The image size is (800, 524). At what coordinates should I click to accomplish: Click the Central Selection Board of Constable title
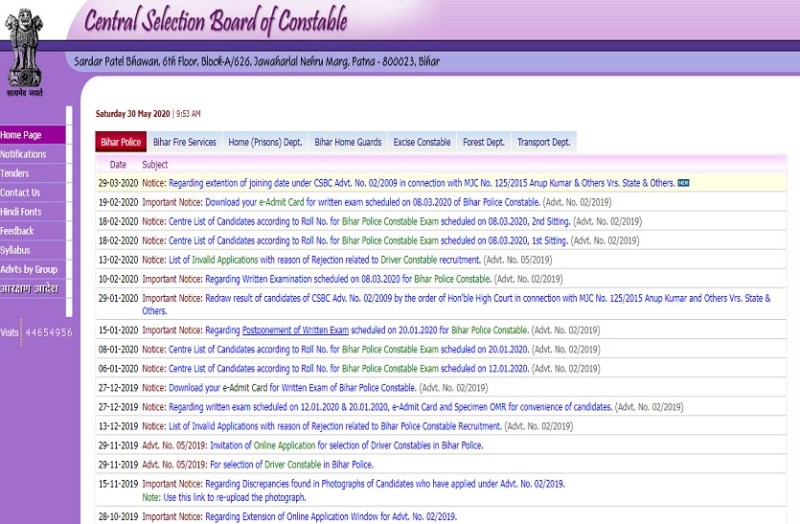(215, 20)
